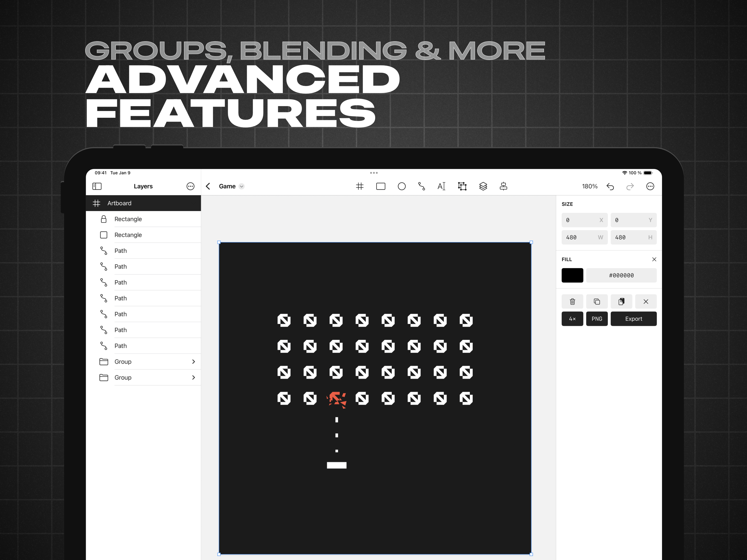Click the Wi-Fi status icon
Image resolution: width=747 pixels, height=560 pixels.
[x=624, y=173]
